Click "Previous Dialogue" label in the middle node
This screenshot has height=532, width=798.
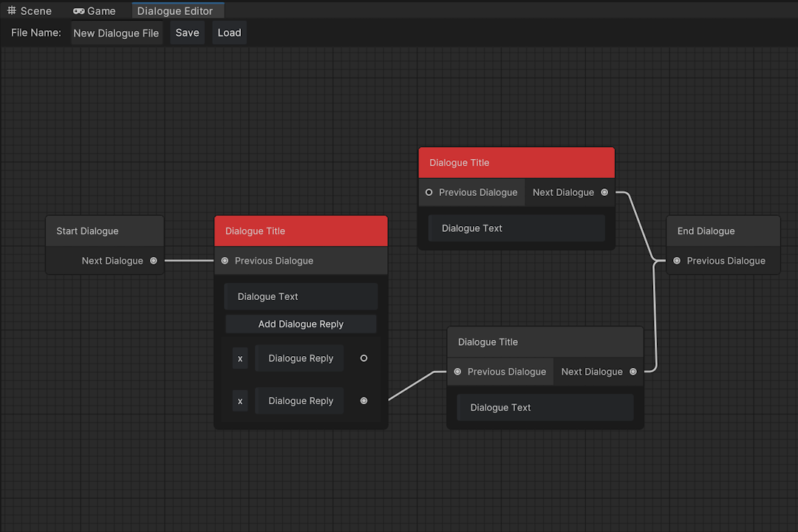(x=274, y=261)
